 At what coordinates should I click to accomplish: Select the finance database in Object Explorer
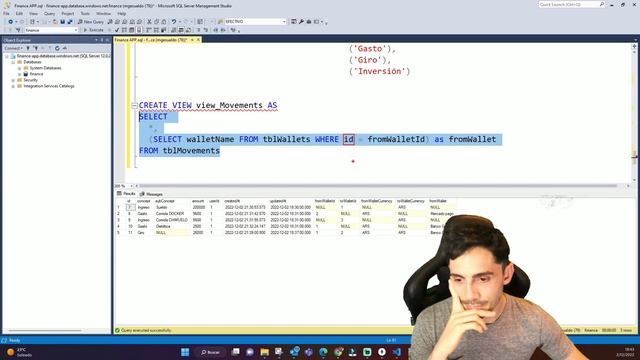[36, 74]
